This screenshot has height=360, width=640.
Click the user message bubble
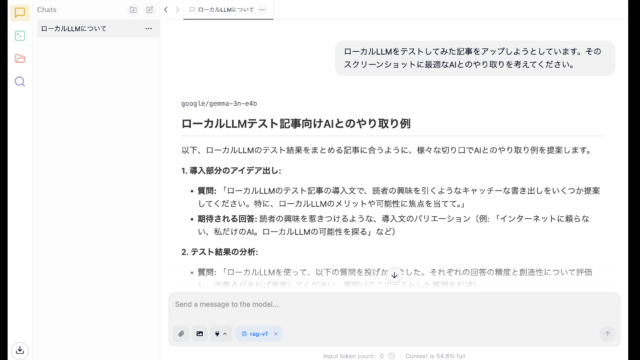475,58
